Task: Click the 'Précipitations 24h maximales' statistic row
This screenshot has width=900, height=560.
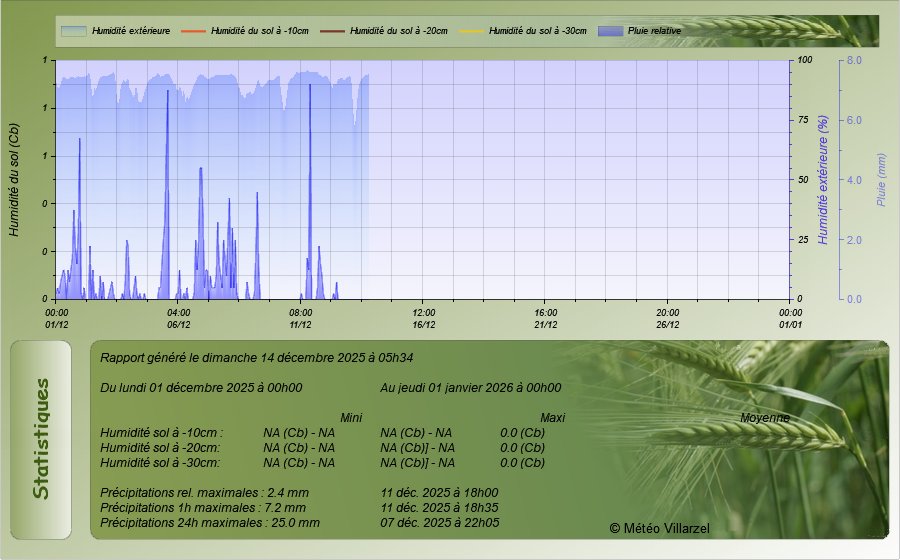Action: click(210, 522)
